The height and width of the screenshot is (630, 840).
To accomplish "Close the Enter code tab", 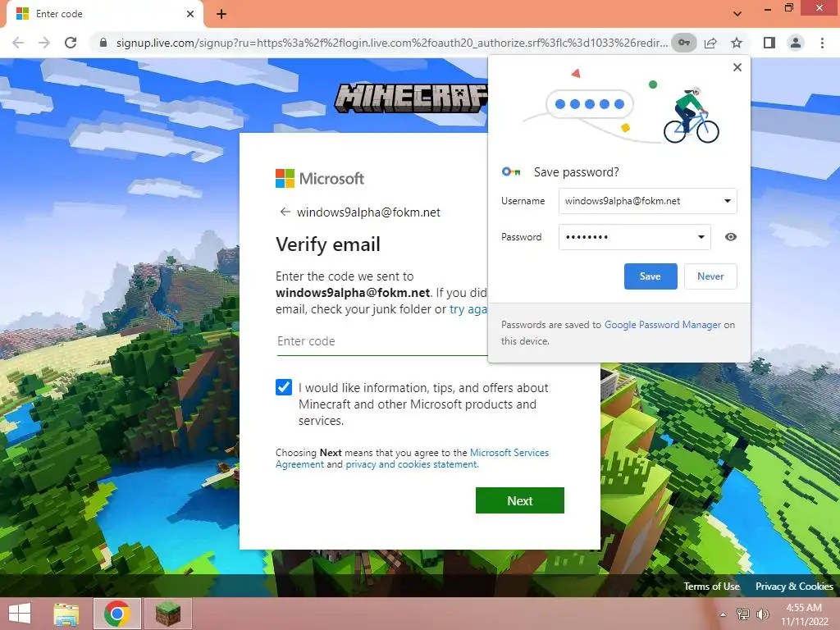I will 190,14.
